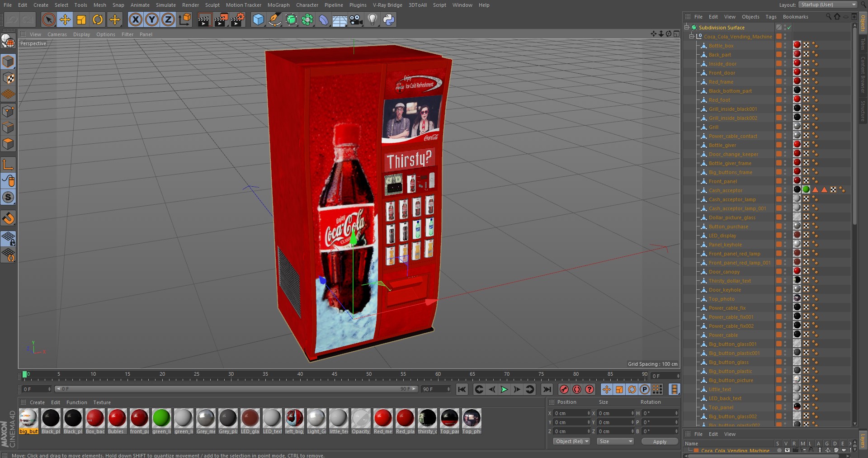
Task: Add a Light object
Action: point(373,19)
